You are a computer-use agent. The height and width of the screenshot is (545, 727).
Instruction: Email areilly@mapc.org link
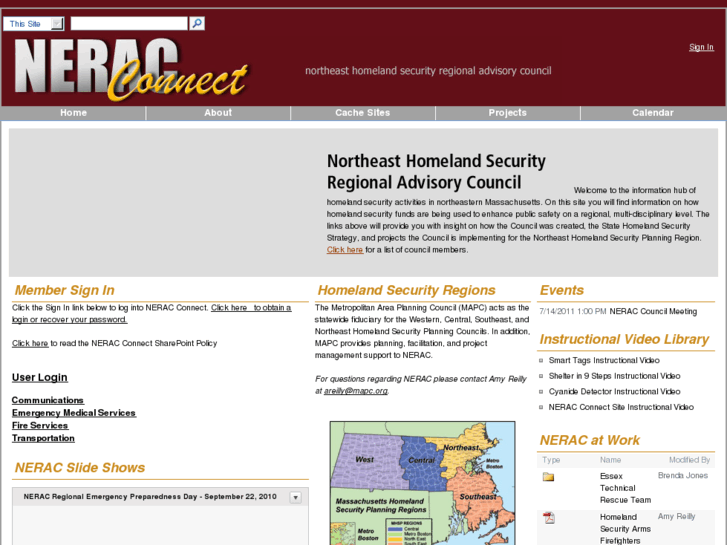click(356, 391)
